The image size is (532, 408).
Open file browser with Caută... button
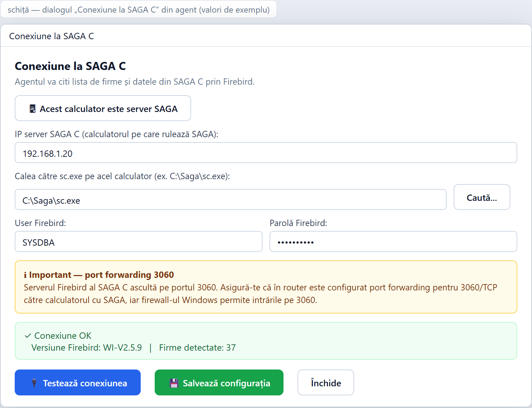coord(482,197)
